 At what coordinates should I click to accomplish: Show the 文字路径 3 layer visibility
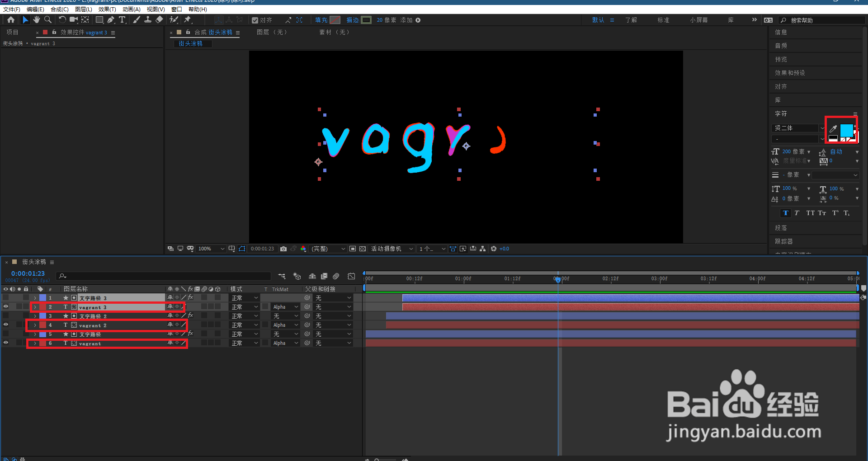pyautogui.click(x=6, y=297)
